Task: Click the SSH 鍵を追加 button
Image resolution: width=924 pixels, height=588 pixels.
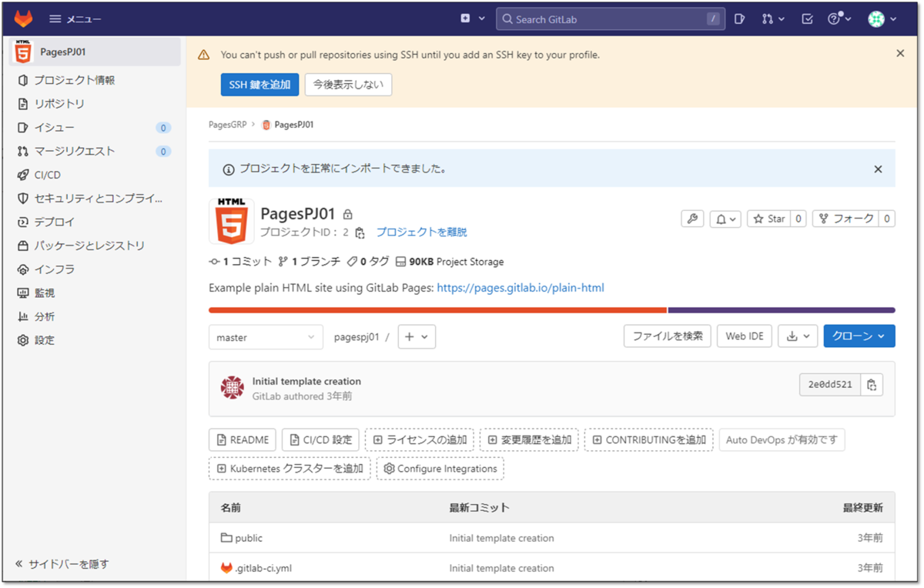Action: (259, 85)
